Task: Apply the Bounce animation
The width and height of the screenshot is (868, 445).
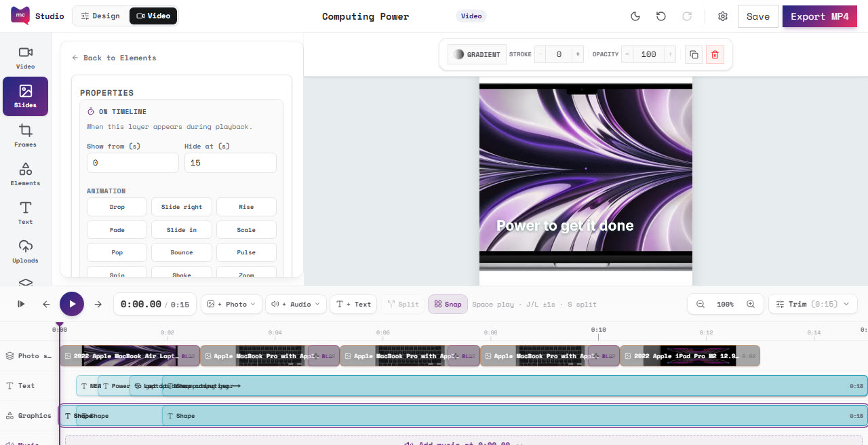Action: tap(182, 252)
